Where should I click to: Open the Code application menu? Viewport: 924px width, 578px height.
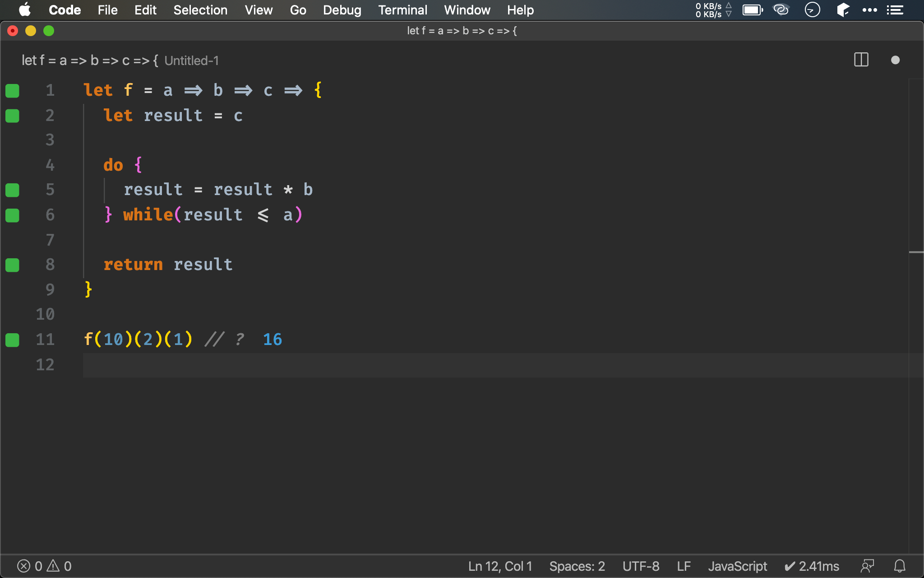(65, 10)
